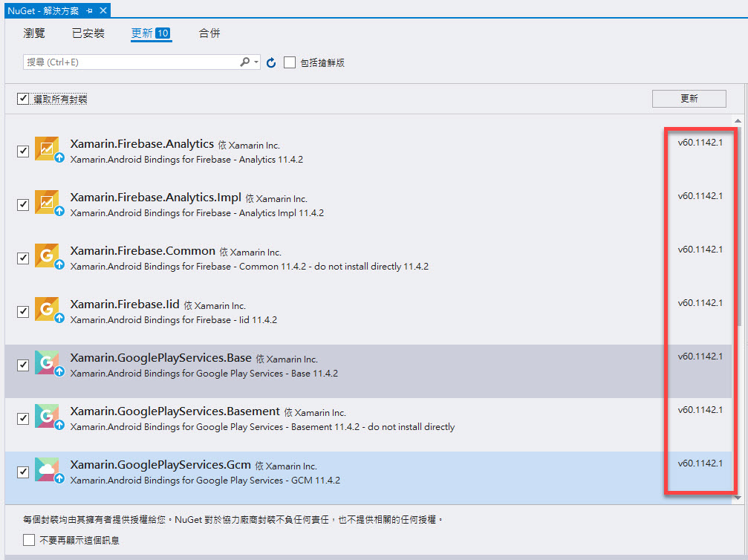Click the package list scrollbar thumb
Screen dimensions: 748x560
click(x=739, y=227)
